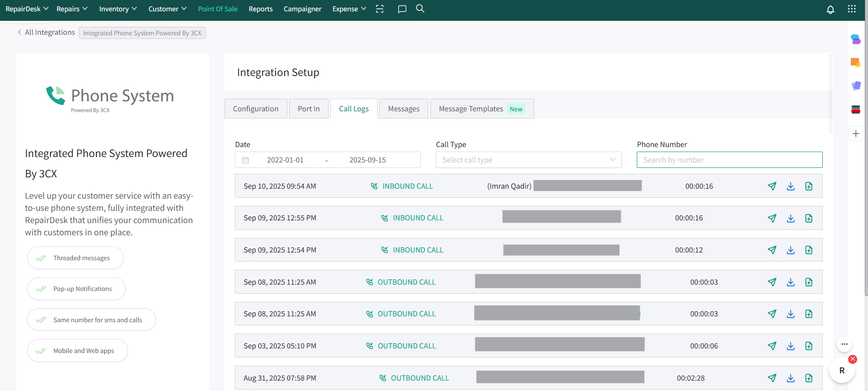Click the notification bell icon
Image resolution: width=868 pixels, height=391 pixels.
click(x=830, y=10)
